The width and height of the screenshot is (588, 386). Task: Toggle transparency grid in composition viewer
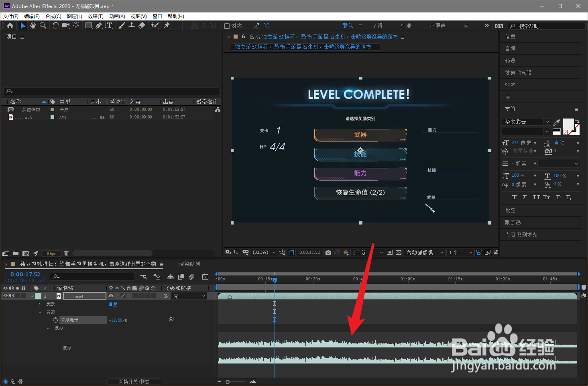pos(399,252)
